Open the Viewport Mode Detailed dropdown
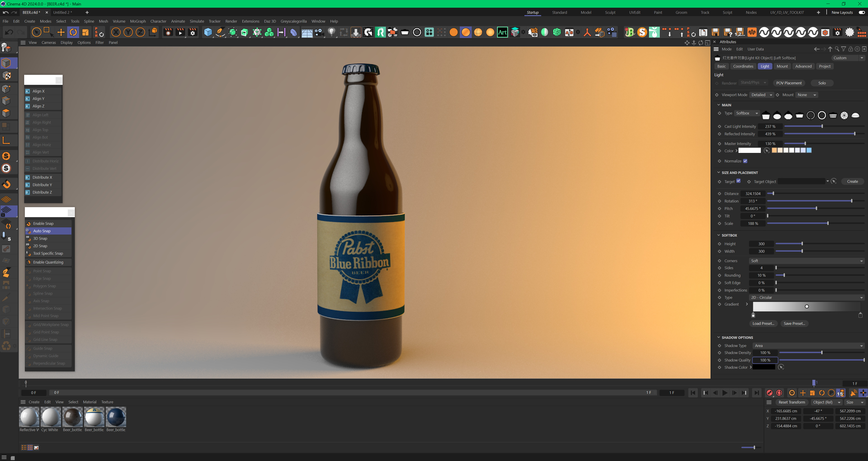The image size is (868, 461). (x=762, y=95)
